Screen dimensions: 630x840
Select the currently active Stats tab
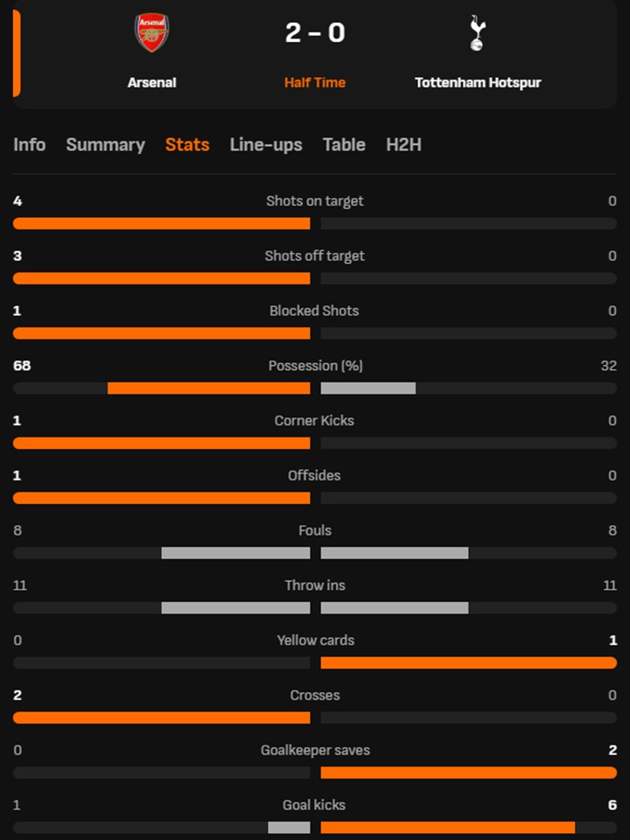click(x=187, y=145)
